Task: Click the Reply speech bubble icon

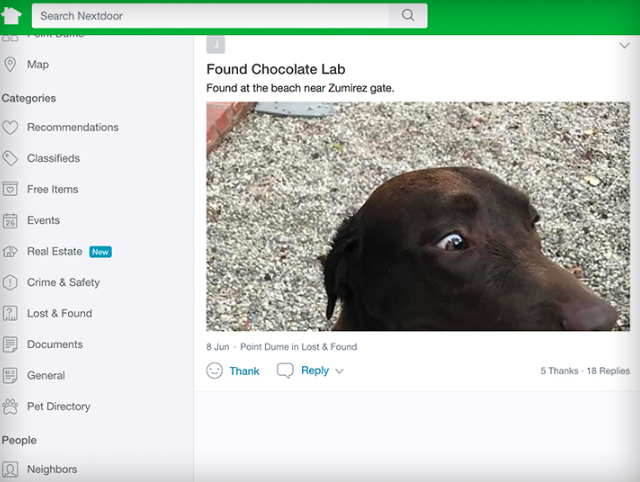Action: pos(285,371)
